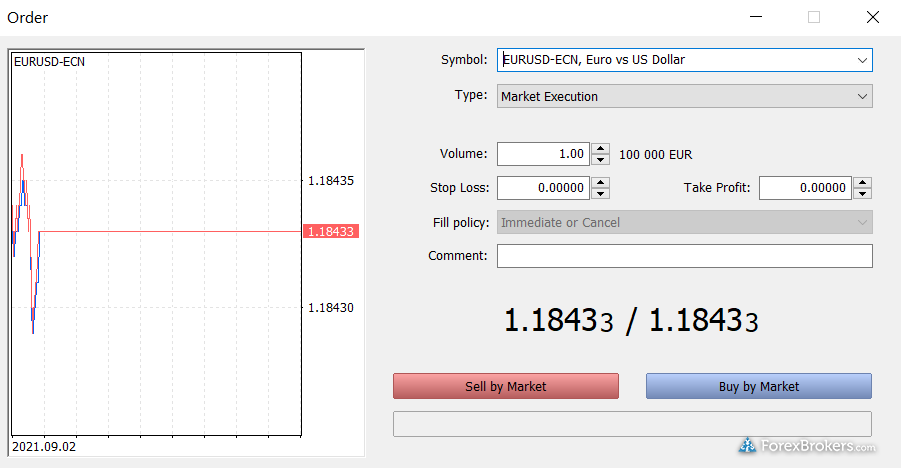Click into the Comment text box

[684, 256]
